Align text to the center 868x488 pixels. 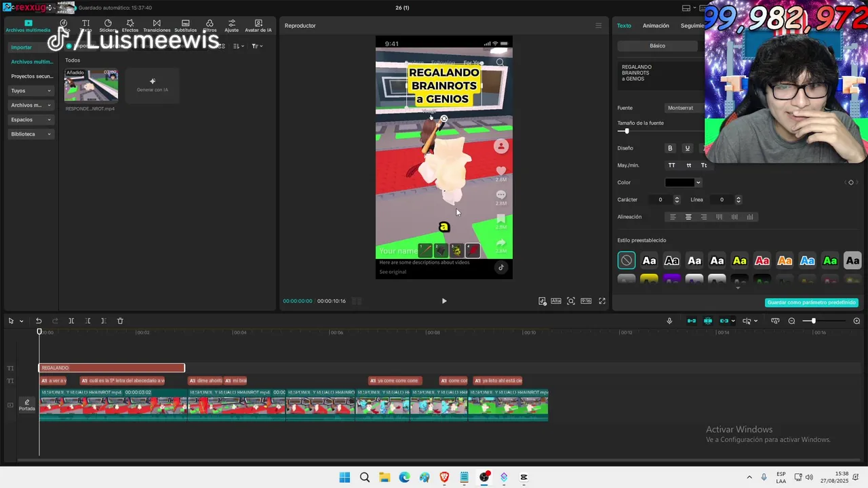(x=688, y=217)
